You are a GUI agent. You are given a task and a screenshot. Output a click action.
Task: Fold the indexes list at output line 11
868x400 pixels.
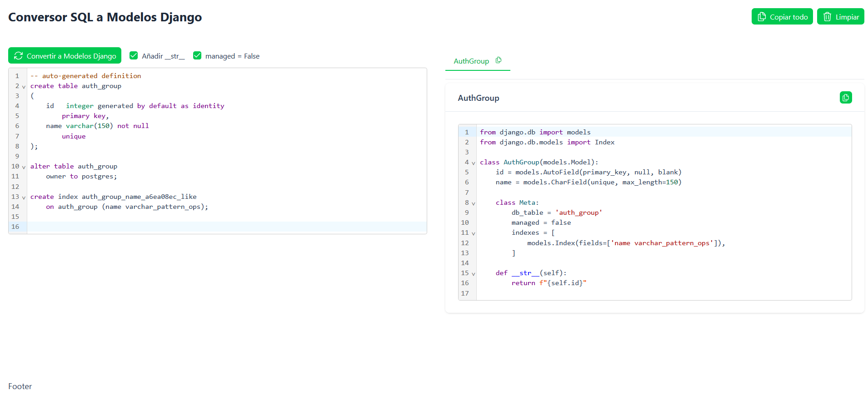point(473,233)
